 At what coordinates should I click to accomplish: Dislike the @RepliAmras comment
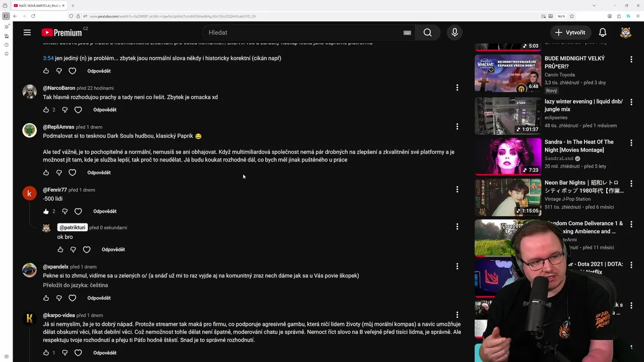click(59, 172)
